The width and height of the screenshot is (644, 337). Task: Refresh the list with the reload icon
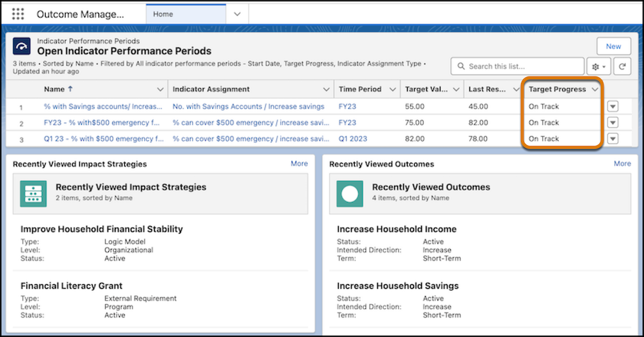[622, 66]
